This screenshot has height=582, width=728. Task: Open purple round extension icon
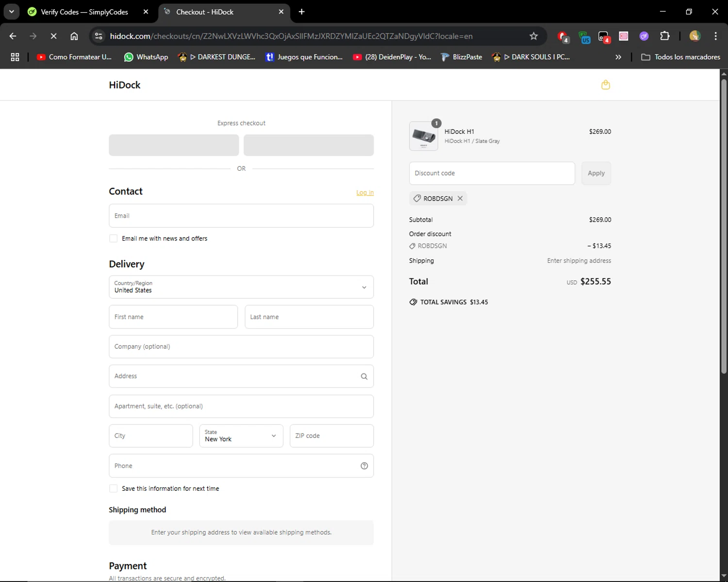[644, 36]
